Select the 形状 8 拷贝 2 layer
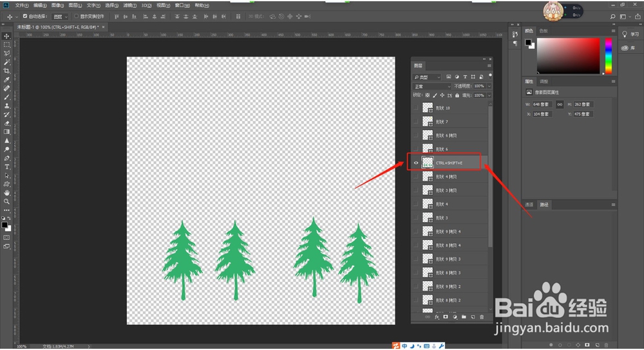644x350 pixels. tap(450, 300)
